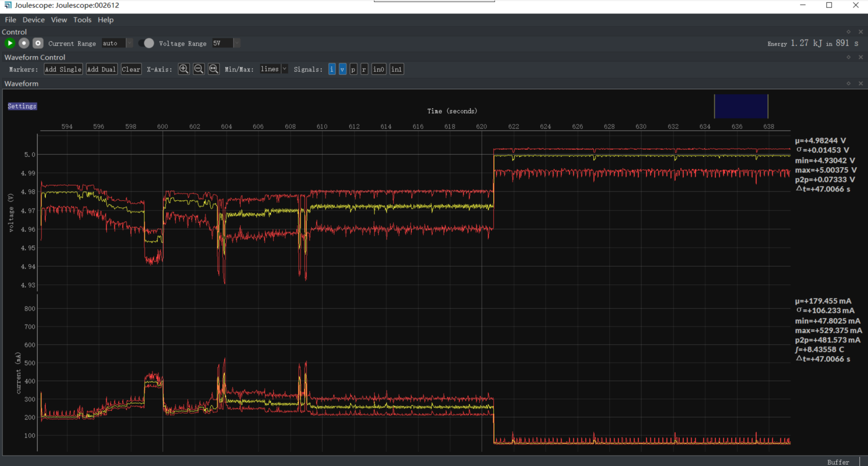868x466 pixels.
Task: Click the current max=+529.375 mA statistic
Action: [x=829, y=330]
